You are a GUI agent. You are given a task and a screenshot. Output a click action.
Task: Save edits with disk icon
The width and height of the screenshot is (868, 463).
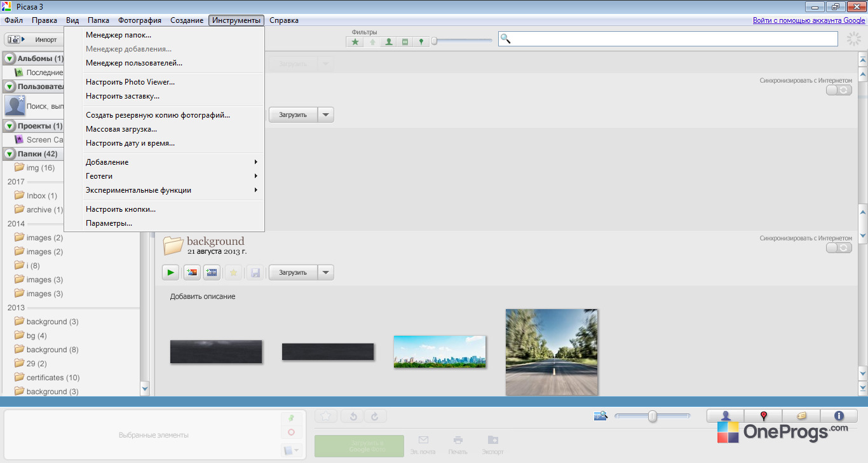pyautogui.click(x=255, y=273)
